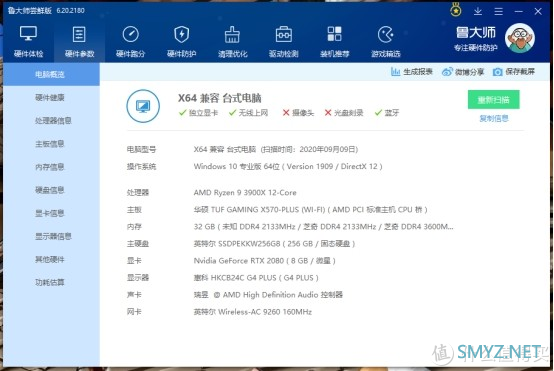
Task: Click the Lu Dashi mascot avatar
Action: 520,38
